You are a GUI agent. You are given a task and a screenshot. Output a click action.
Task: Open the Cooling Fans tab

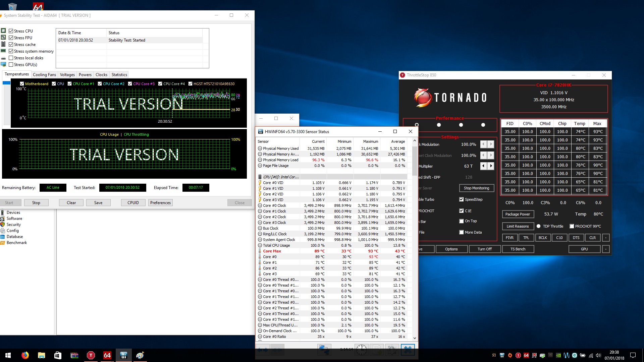[44, 75]
